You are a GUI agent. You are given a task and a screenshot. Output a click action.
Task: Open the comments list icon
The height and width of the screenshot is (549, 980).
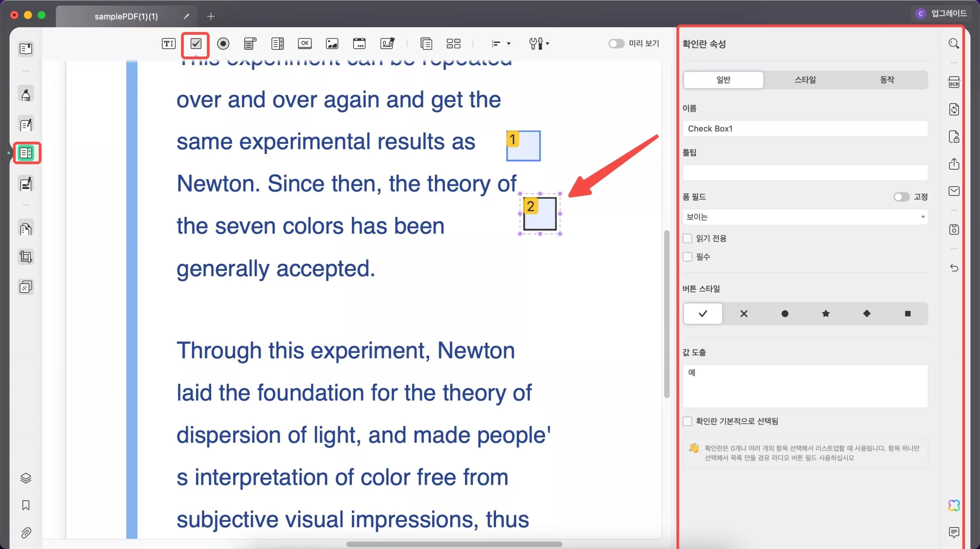tap(954, 533)
